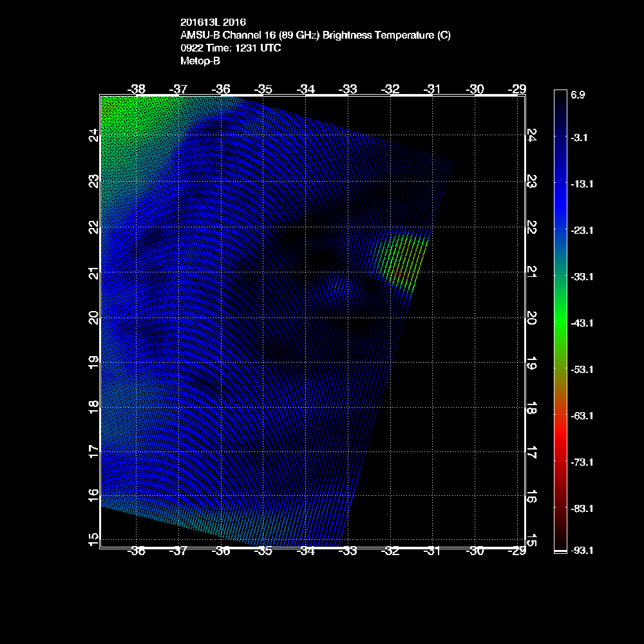
Task: Select the '-31' label on the top axis
Action: (432, 89)
